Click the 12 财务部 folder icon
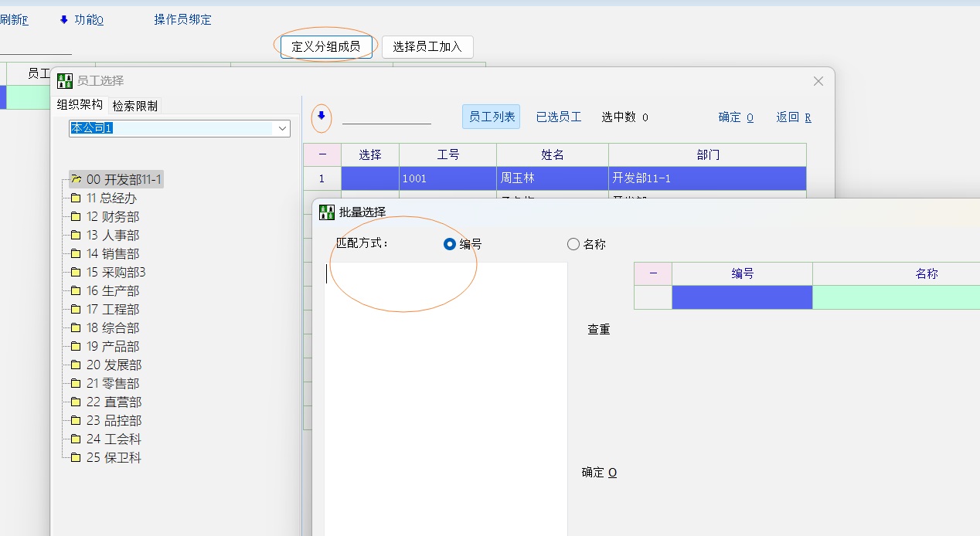 [x=76, y=217]
